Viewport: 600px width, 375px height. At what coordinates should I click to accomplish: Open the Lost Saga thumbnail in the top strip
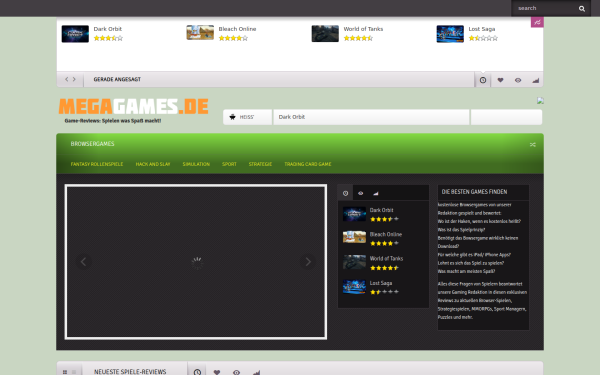[450, 34]
